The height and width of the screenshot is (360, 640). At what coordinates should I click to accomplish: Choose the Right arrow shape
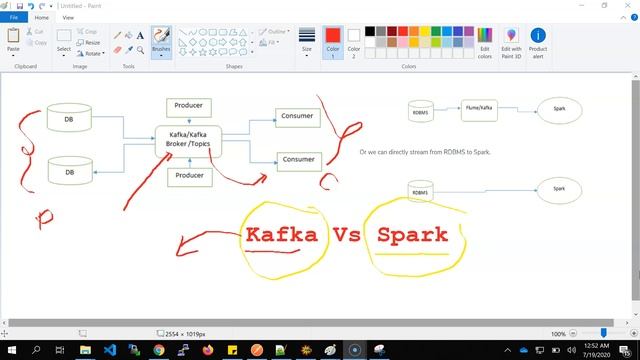223,42
